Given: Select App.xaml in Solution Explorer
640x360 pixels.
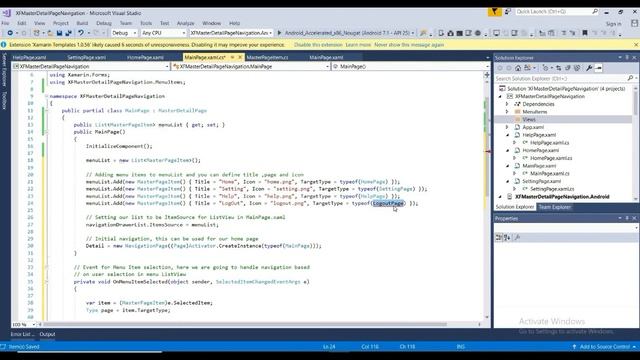Looking at the screenshot, I should click(533, 127).
